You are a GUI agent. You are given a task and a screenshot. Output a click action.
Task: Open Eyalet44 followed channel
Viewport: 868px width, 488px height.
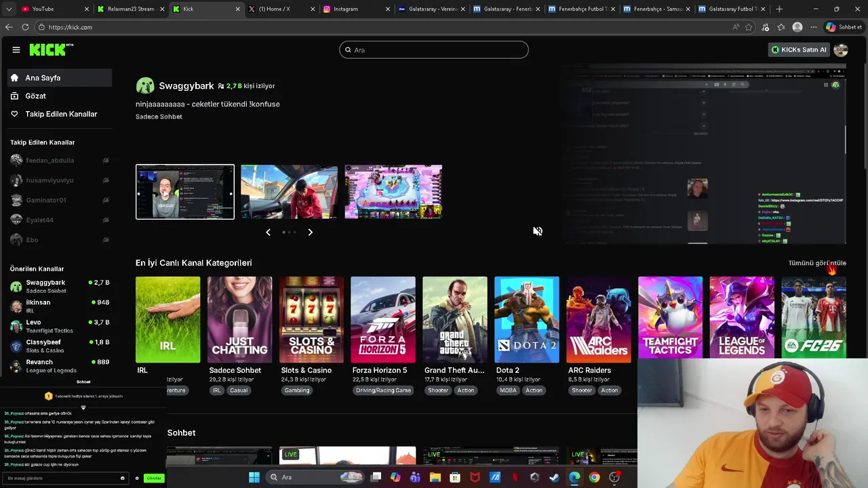[60, 220]
